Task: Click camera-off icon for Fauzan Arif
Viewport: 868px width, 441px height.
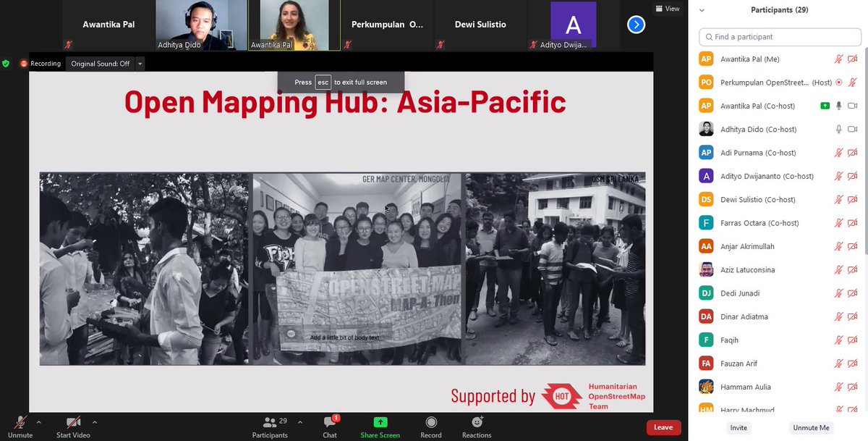Action: [x=853, y=364]
